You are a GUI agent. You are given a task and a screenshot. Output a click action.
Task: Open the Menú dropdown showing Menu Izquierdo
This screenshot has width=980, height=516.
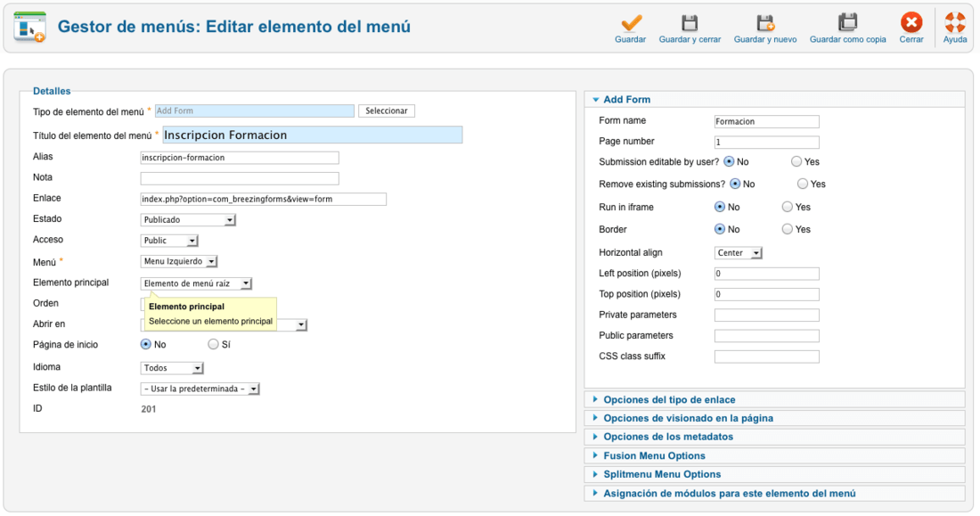click(x=179, y=261)
